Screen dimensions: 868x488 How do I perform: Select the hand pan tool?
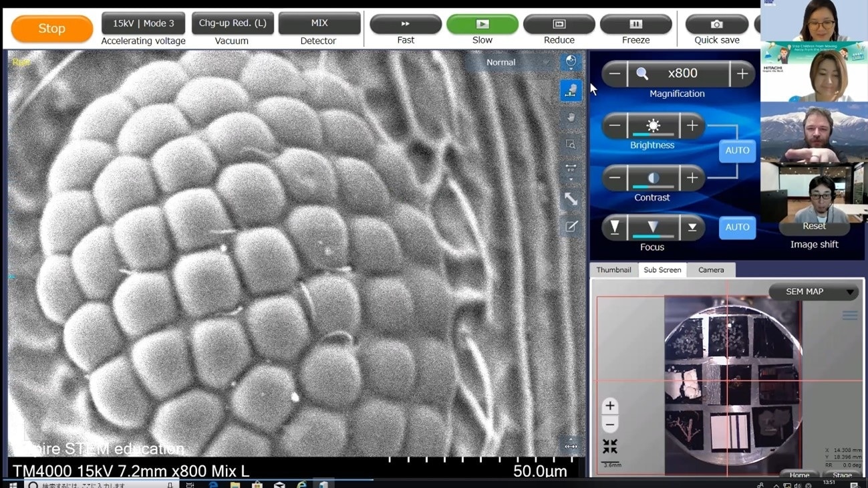coord(571,118)
